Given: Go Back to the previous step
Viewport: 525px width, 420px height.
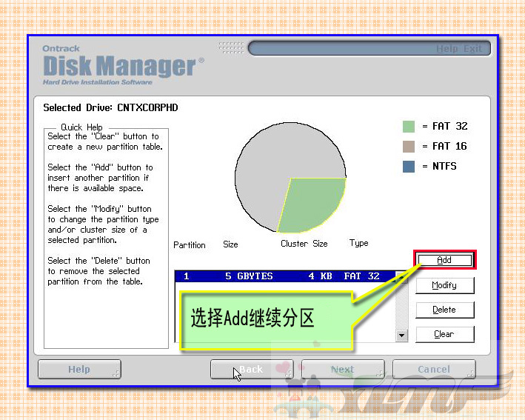Looking at the screenshot, I should [x=252, y=369].
